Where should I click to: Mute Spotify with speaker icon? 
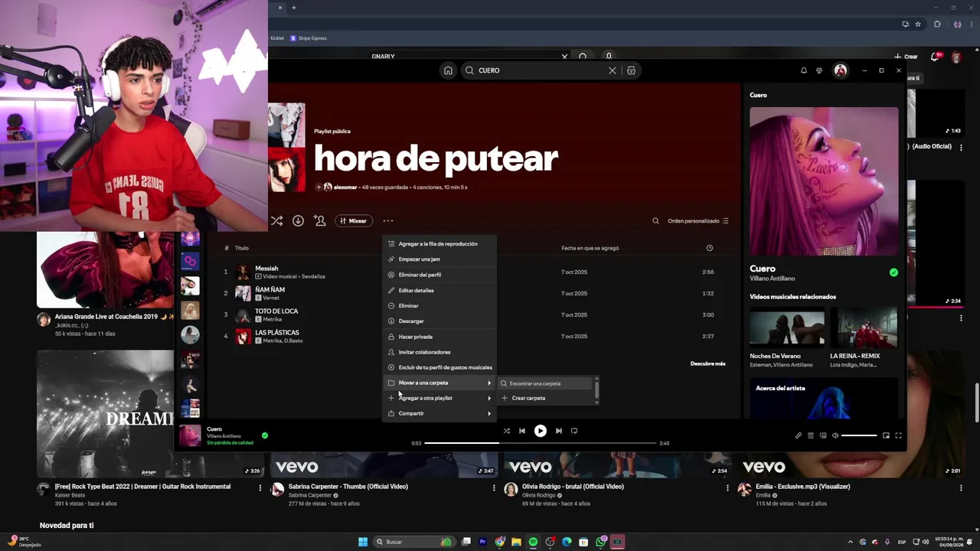(835, 435)
